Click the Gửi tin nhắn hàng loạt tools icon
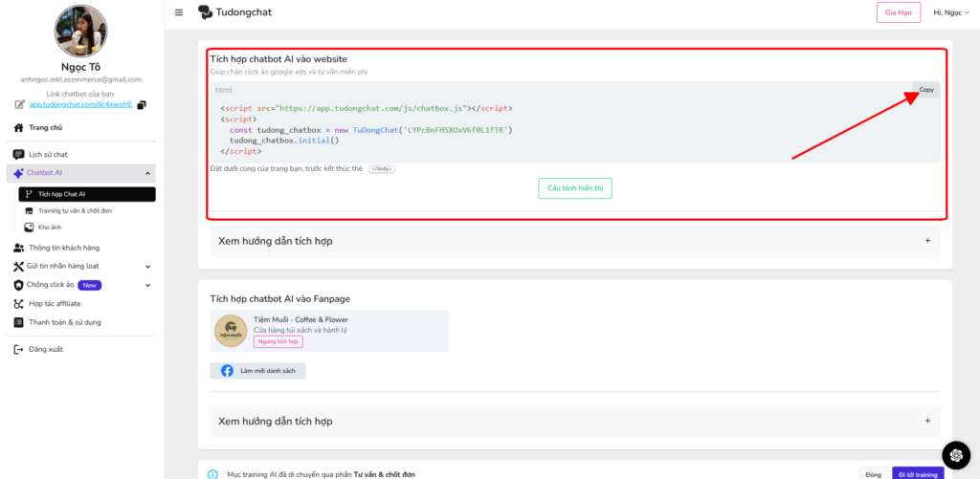Screen dimensions: 980x479 (19, 266)
